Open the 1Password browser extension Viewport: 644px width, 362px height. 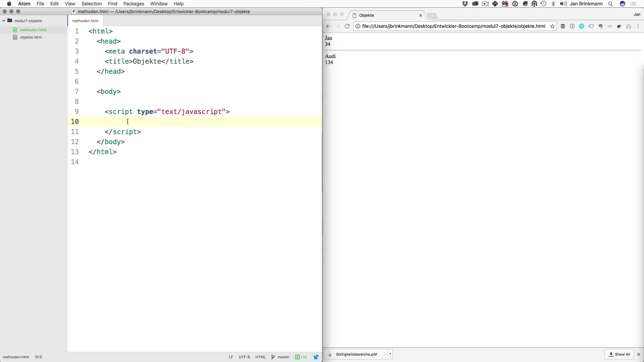click(x=572, y=26)
